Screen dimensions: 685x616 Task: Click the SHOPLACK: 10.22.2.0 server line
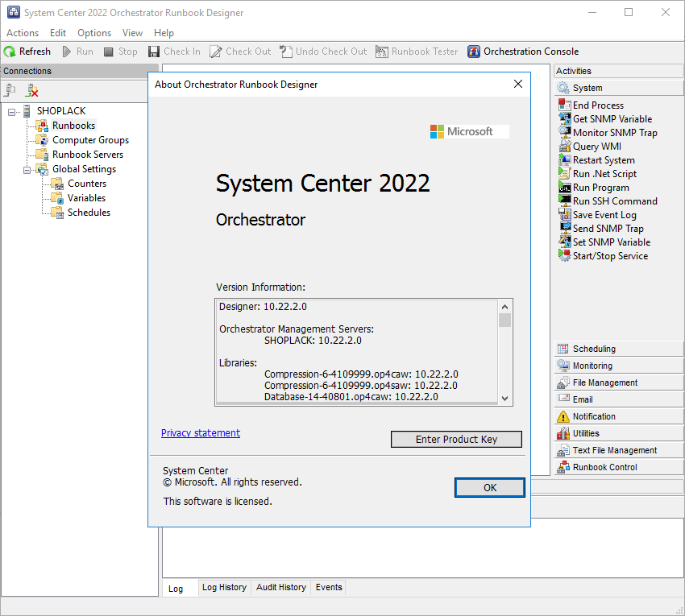[313, 341]
